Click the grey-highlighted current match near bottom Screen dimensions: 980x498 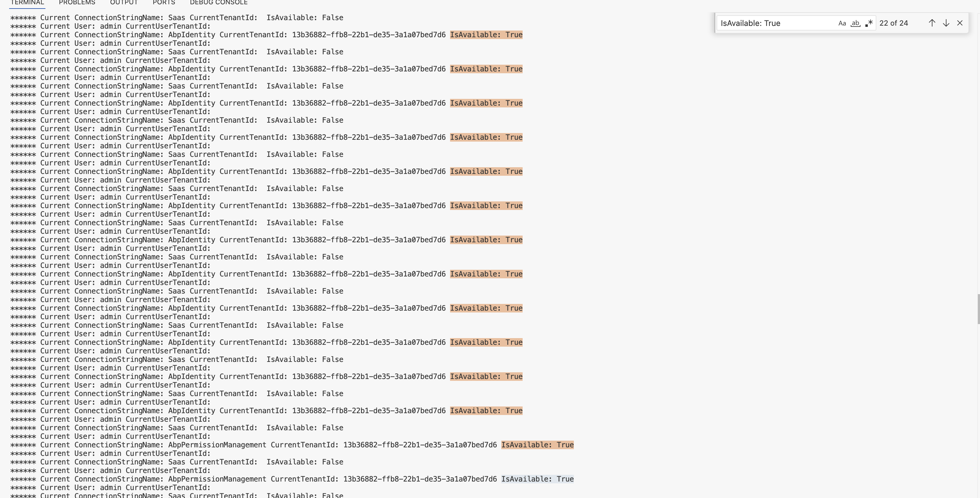pyautogui.click(x=537, y=479)
